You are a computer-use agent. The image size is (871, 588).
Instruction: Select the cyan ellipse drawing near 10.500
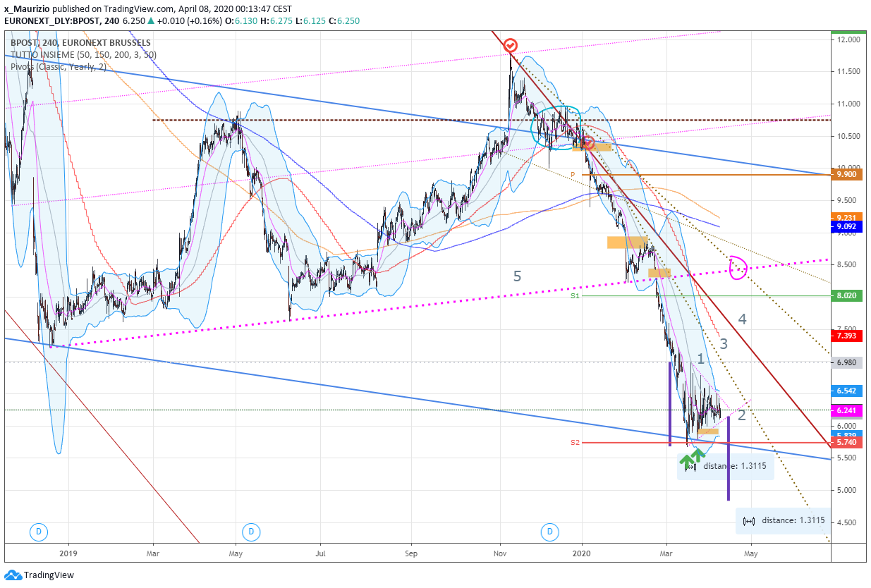[x=556, y=128]
